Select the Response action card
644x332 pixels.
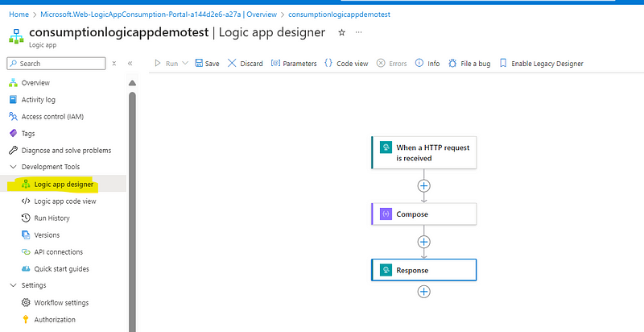click(x=424, y=270)
